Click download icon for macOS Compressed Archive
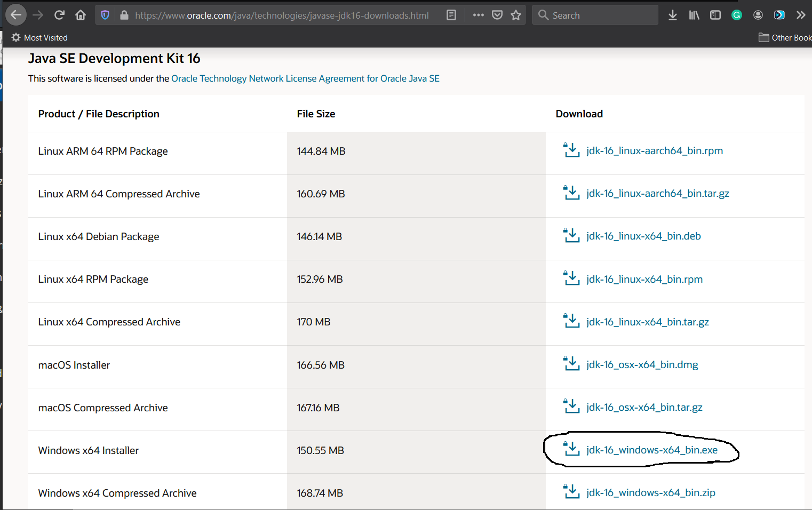Viewport: 812px width, 510px height. (x=571, y=406)
